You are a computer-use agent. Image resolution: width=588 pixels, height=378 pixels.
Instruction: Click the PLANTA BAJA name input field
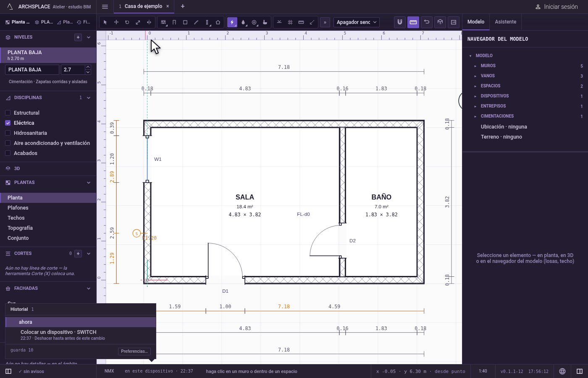(x=32, y=70)
